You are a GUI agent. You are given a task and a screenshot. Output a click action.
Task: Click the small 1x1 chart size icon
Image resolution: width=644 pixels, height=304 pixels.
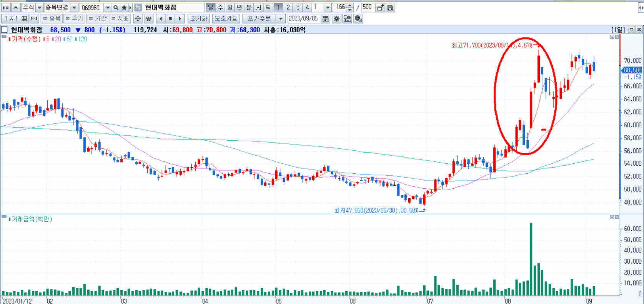click(34, 18)
